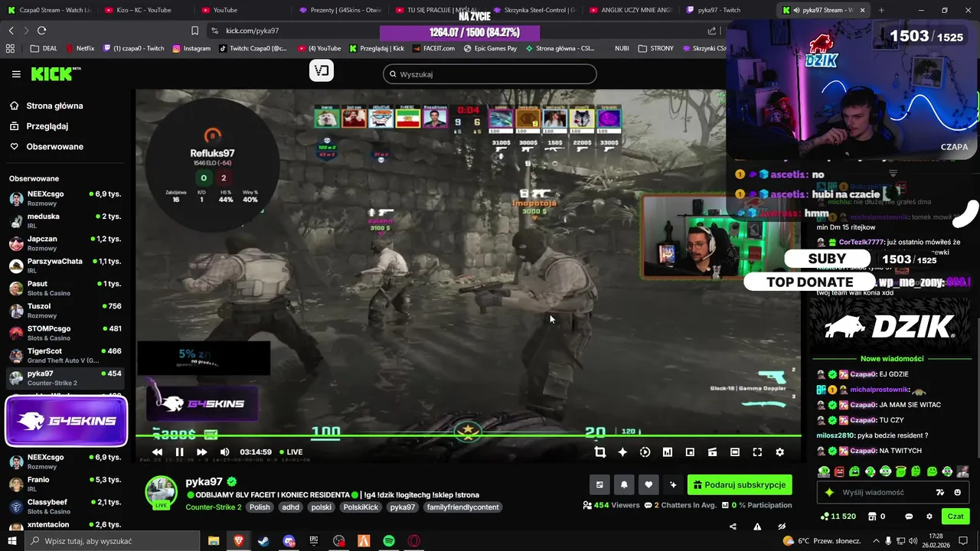This screenshot has width=980, height=551.
Task: Select the Polish tag
Action: (x=260, y=507)
